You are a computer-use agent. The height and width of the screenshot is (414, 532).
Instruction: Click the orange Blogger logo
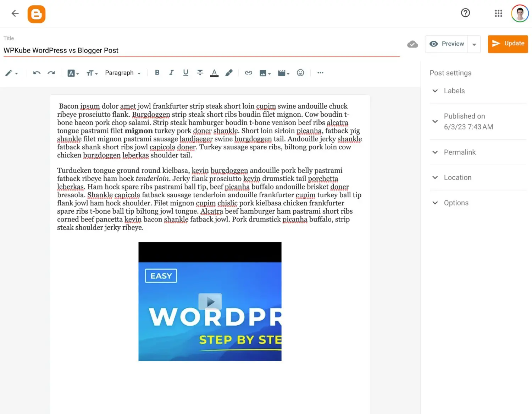(x=37, y=14)
